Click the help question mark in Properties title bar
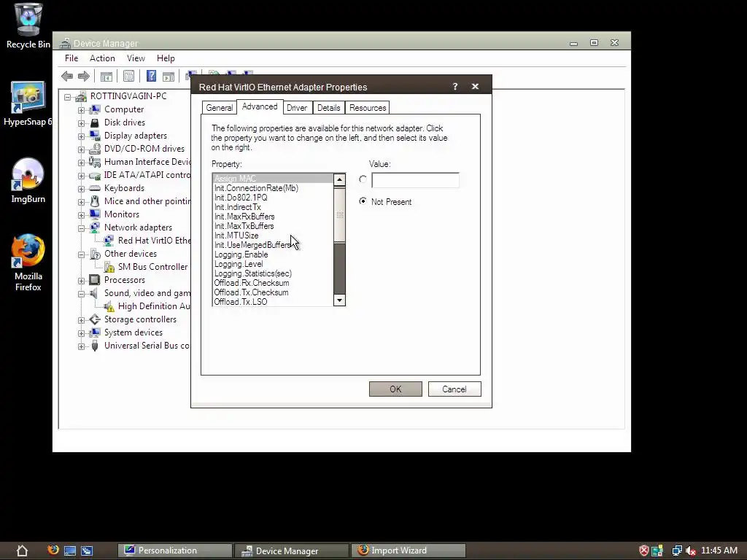 coord(455,86)
